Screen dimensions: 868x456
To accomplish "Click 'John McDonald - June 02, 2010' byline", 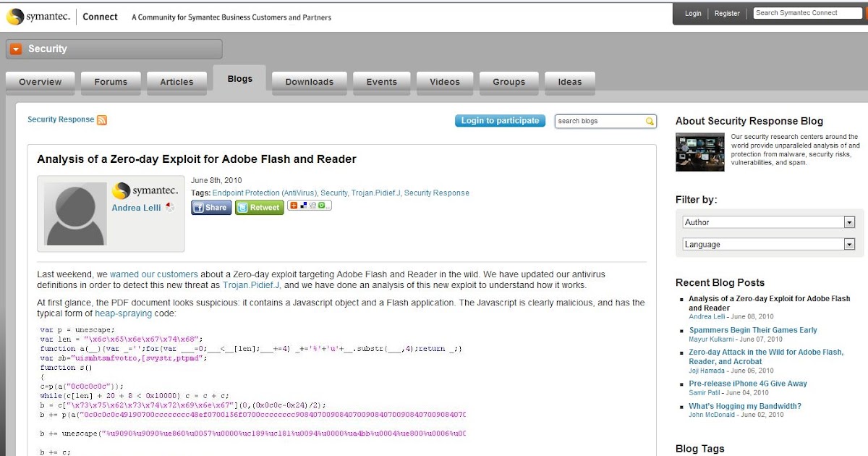I will point(736,415).
